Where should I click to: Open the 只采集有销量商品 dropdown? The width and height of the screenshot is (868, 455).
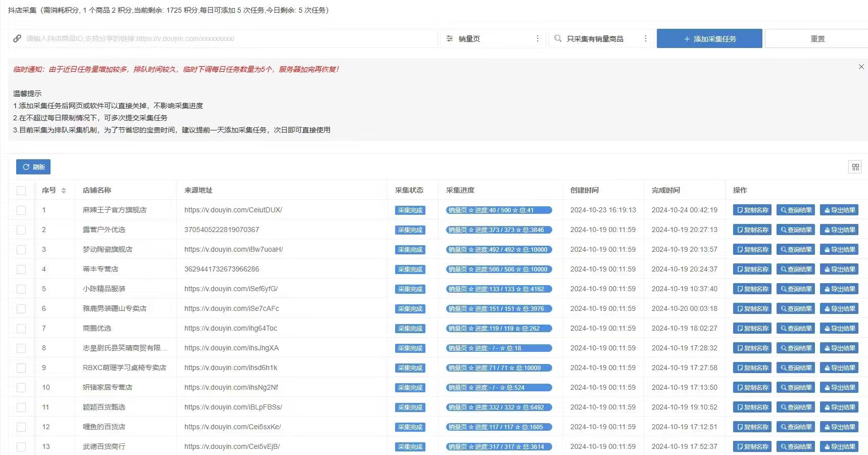click(x=601, y=38)
